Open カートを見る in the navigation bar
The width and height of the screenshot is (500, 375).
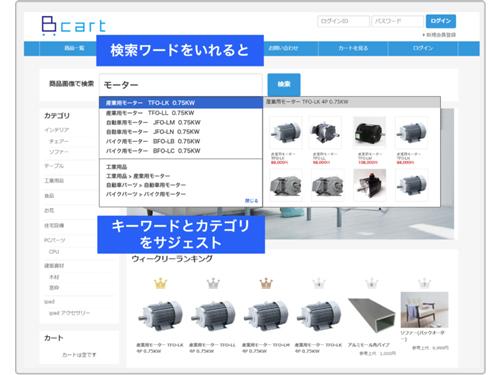[x=353, y=48]
